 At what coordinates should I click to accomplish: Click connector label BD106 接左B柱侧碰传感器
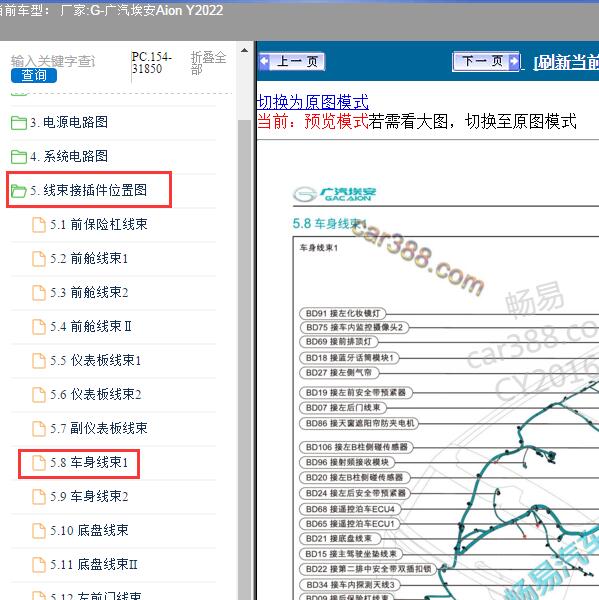pos(356,447)
